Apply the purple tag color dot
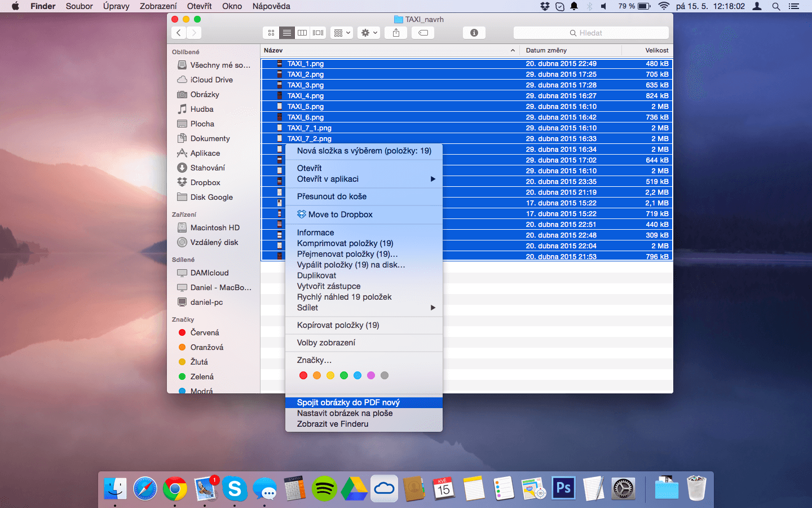This screenshot has width=812, height=508. click(371, 375)
